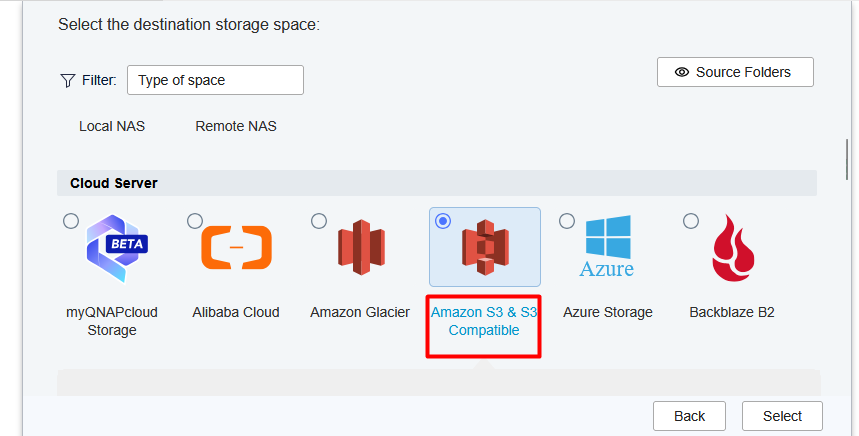The height and width of the screenshot is (436, 859).
Task: Click the filter funnel icon
Action: coord(68,80)
